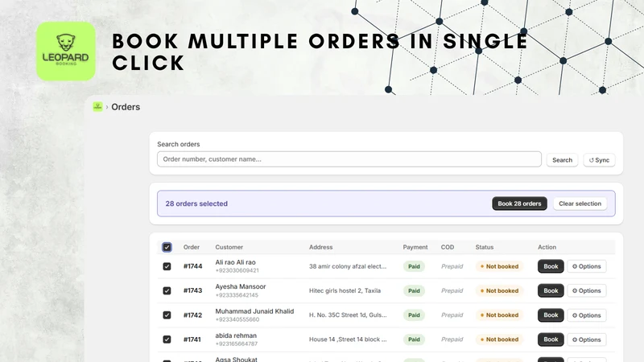Uncheck order #1742 checkbox
The height and width of the screenshot is (362, 644).
tap(167, 315)
